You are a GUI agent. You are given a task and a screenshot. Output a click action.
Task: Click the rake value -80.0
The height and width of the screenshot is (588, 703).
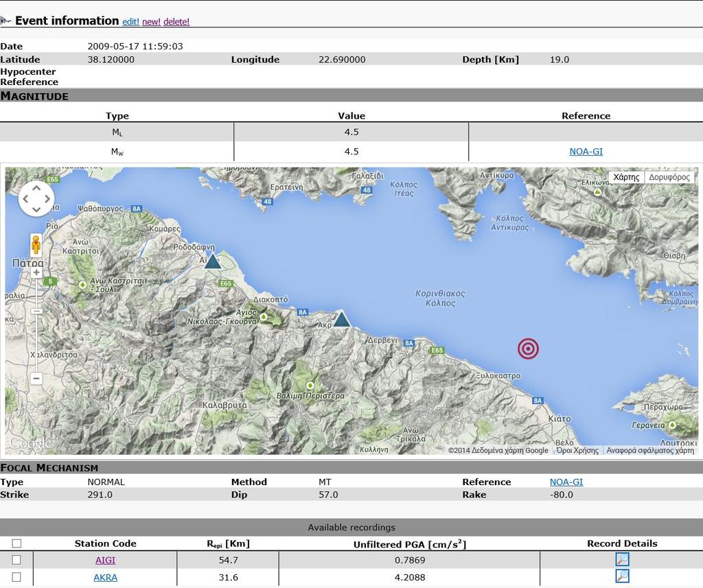pyautogui.click(x=562, y=495)
